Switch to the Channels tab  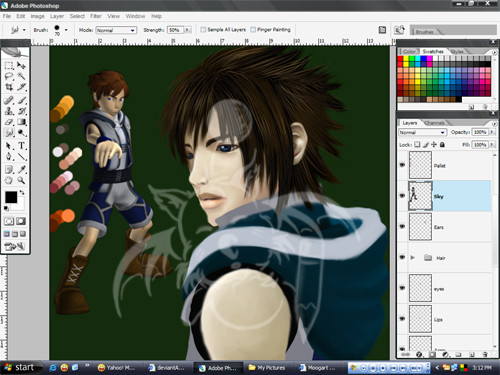coord(435,123)
